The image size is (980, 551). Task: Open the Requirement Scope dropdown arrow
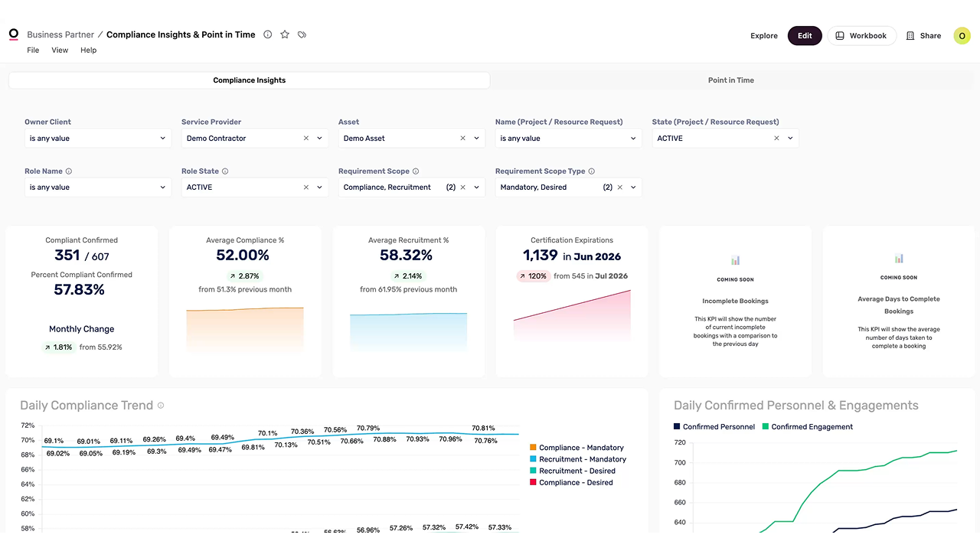tap(477, 187)
